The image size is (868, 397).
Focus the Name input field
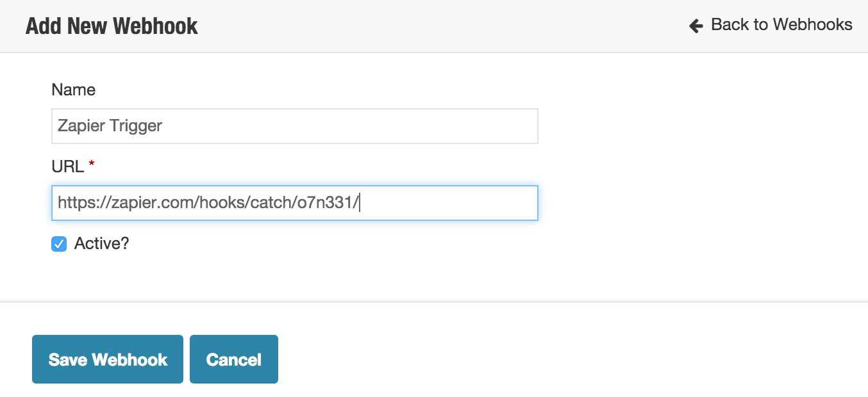[x=295, y=126]
